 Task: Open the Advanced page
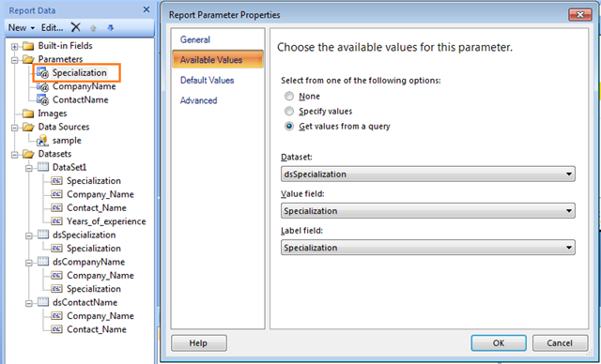(198, 100)
